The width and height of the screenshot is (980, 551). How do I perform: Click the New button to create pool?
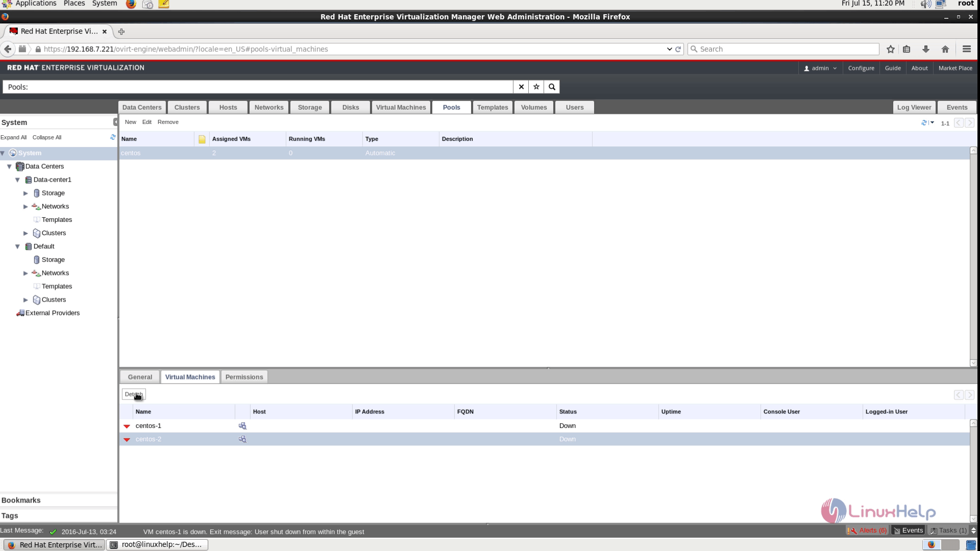tap(131, 122)
